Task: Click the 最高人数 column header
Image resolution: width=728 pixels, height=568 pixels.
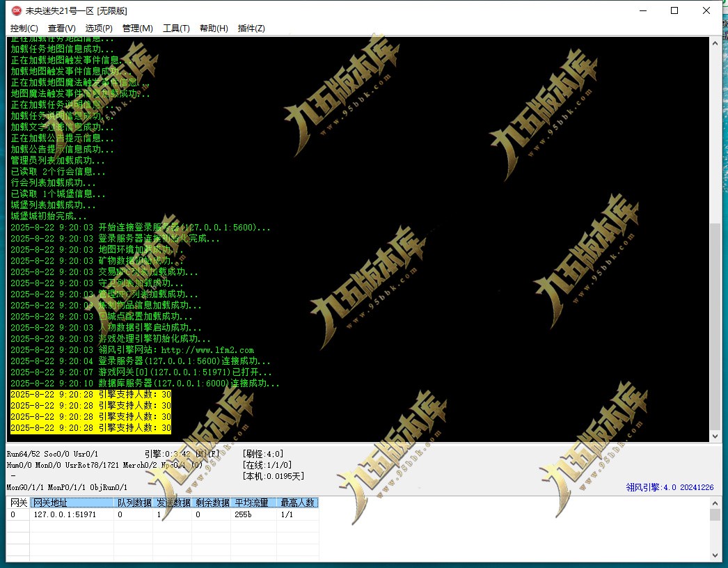Action: [x=298, y=503]
